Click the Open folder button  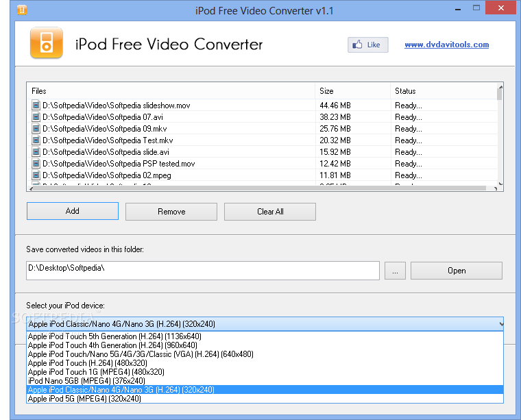pos(456,271)
